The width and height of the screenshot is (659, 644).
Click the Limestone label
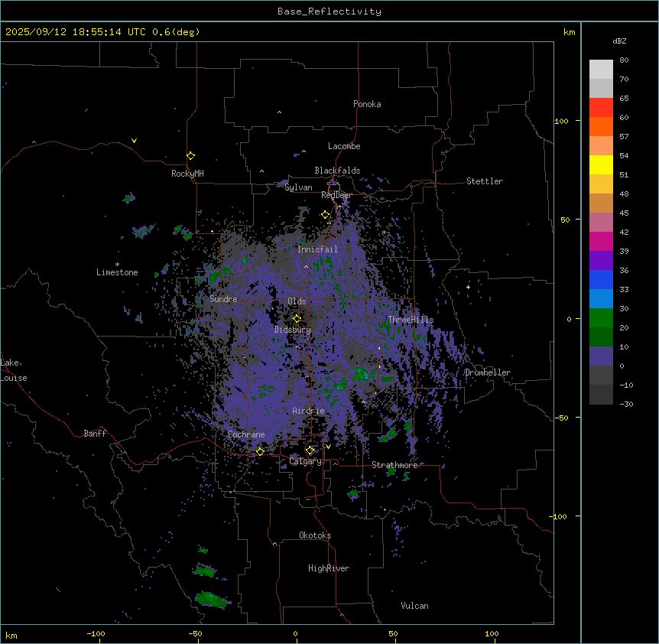click(x=117, y=272)
